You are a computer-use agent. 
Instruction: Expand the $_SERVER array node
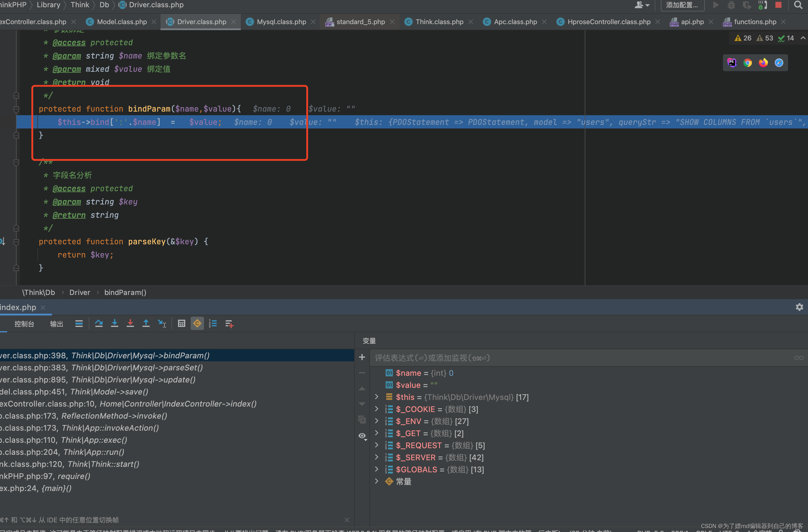(x=377, y=457)
